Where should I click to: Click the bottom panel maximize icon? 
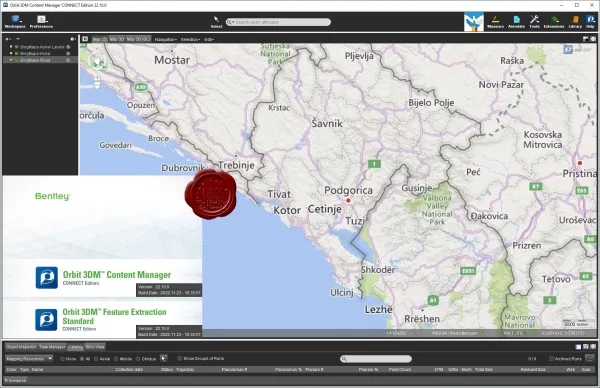pos(593,347)
